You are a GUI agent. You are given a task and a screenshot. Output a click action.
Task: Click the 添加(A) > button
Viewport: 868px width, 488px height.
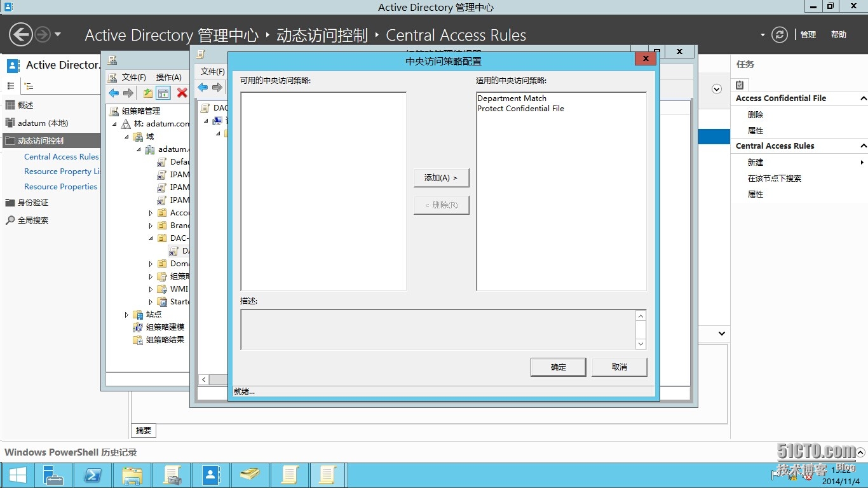pyautogui.click(x=441, y=178)
